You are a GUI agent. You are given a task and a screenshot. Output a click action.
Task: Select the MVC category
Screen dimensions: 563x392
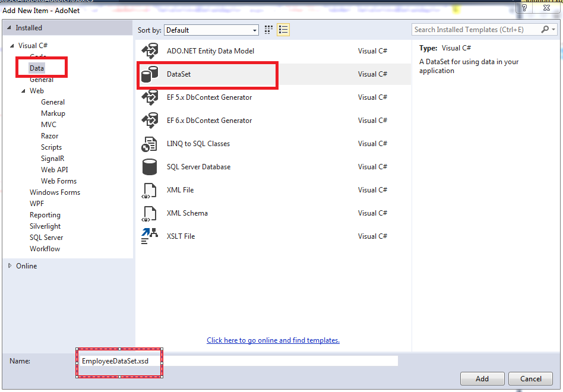[49, 125]
